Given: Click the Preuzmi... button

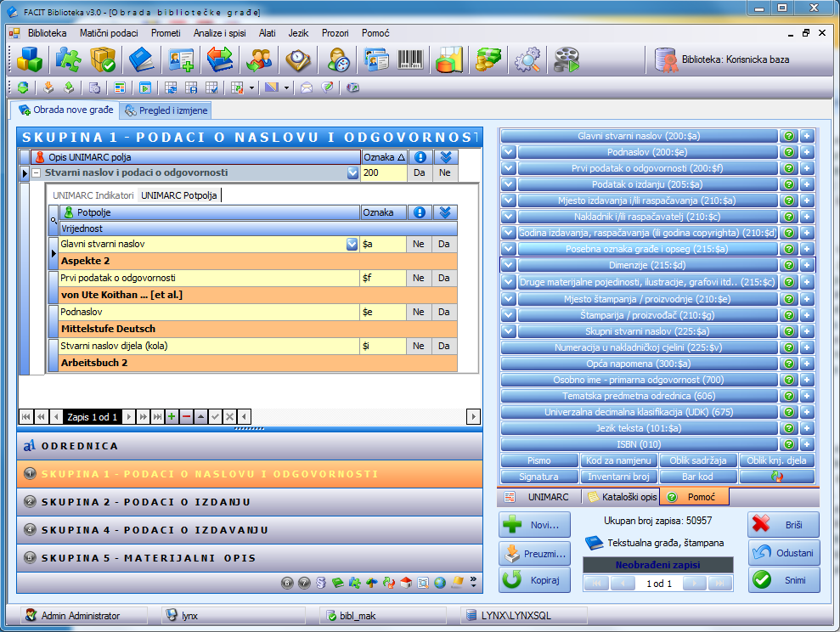Looking at the screenshot, I should (x=534, y=553).
